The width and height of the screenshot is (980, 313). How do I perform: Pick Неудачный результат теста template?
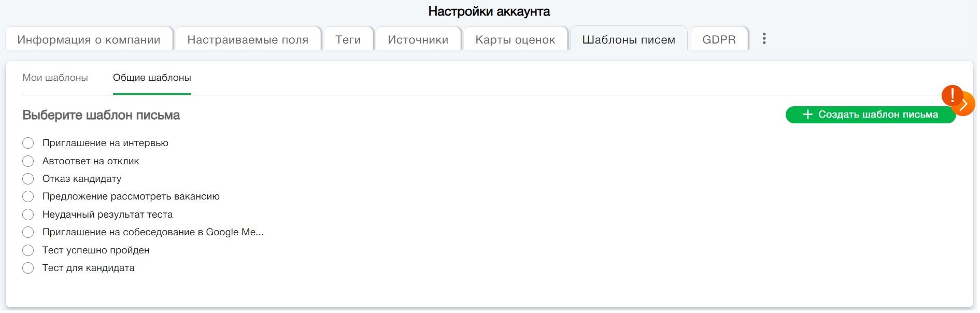28,215
